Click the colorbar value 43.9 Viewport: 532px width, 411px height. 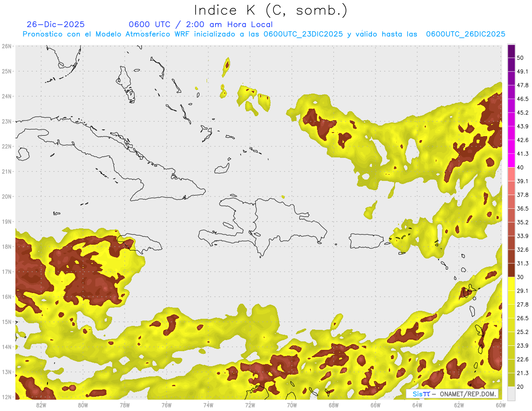click(523, 126)
